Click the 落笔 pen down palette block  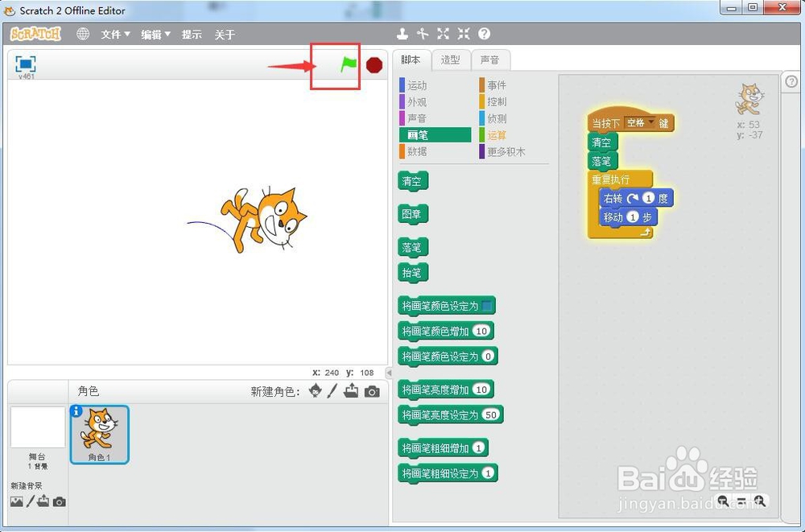(x=413, y=248)
